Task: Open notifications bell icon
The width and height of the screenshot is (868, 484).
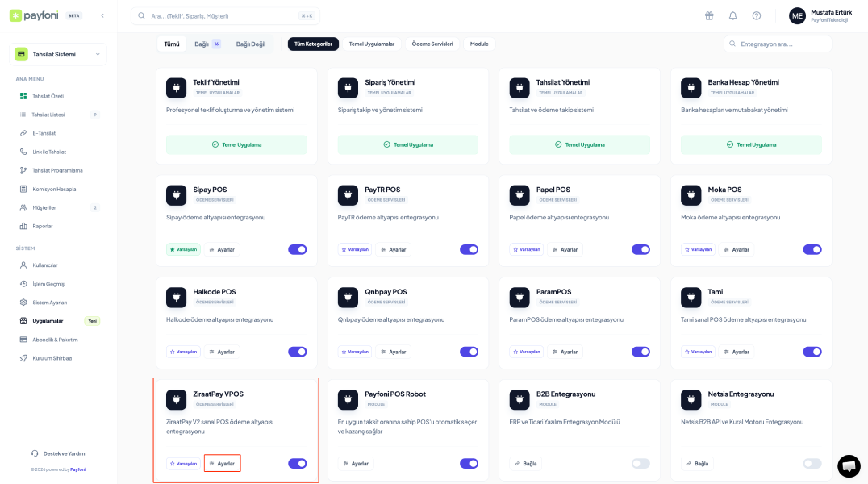Action: click(x=732, y=15)
